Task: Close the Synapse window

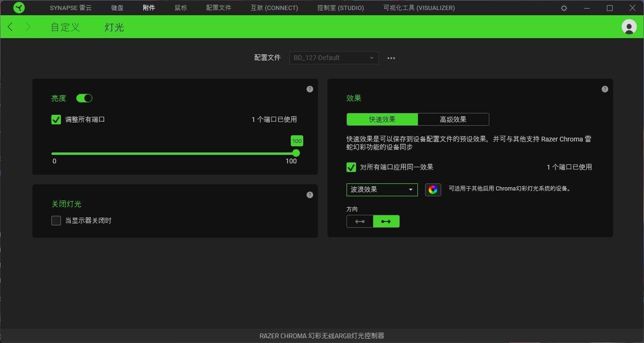Action: (633, 8)
